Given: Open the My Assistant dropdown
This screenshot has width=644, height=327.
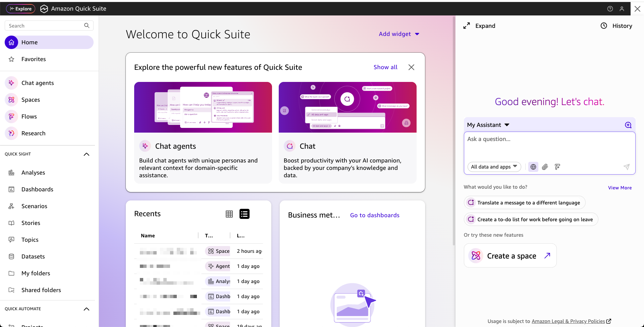Looking at the screenshot, I should 488,125.
